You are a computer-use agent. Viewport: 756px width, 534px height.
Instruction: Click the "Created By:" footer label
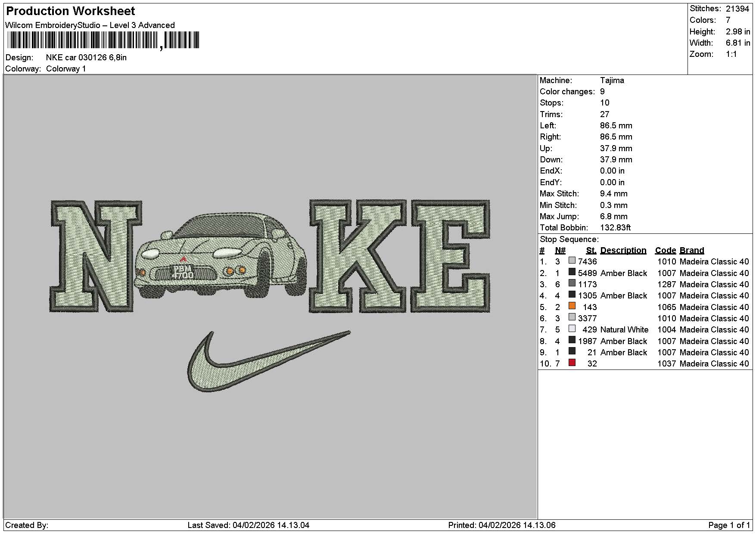27,525
